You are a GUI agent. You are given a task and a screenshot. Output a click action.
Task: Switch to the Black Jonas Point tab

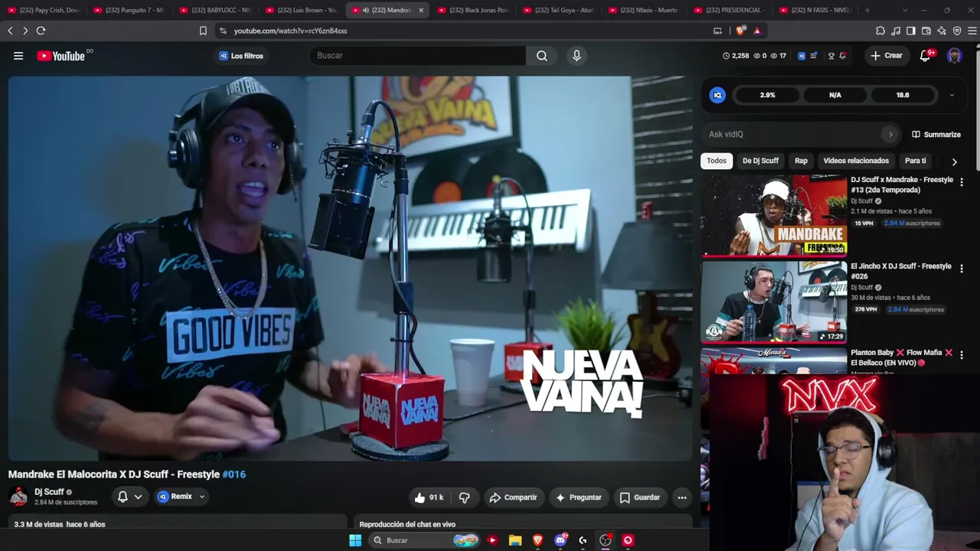473,10
